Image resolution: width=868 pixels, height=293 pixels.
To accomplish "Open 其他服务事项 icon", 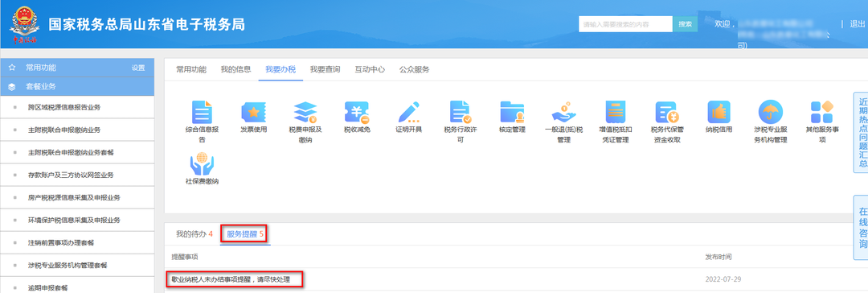I will [822, 112].
